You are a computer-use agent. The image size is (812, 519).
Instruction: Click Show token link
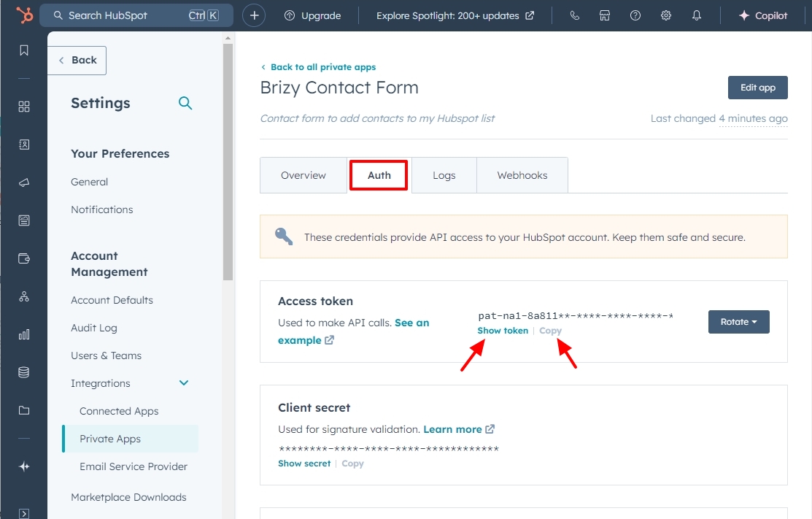[503, 331]
